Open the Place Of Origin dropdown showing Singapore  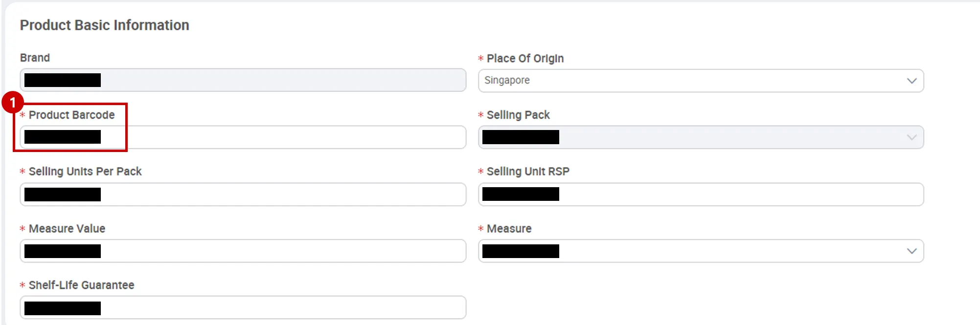click(x=685, y=81)
